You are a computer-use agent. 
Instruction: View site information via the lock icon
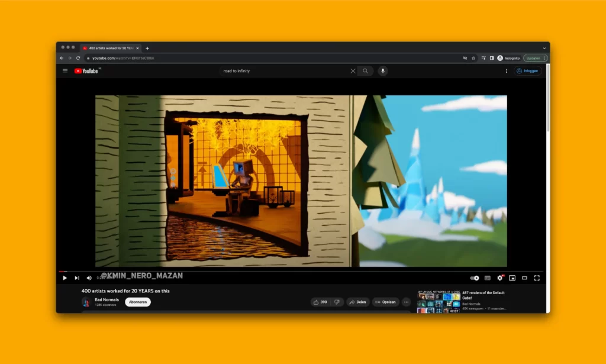coord(89,59)
